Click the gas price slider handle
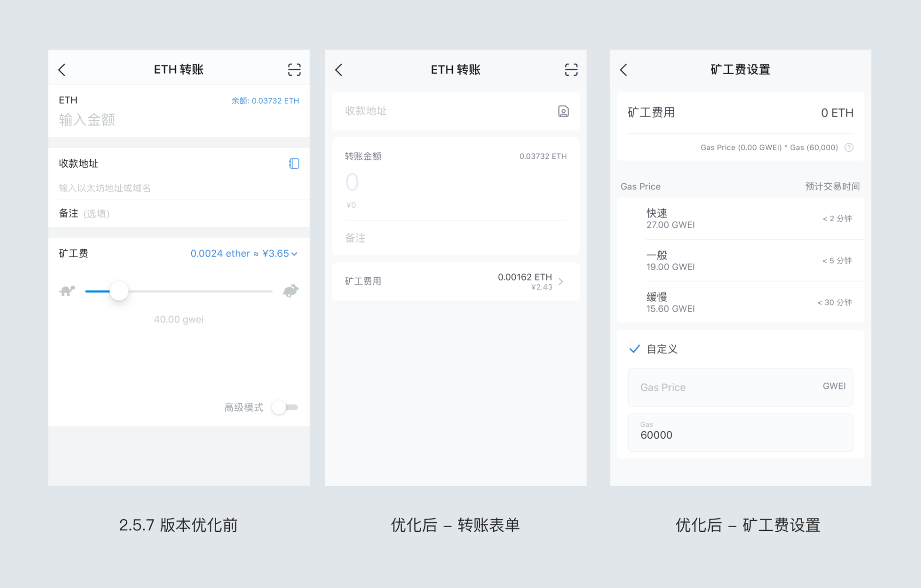 (x=119, y=291)
